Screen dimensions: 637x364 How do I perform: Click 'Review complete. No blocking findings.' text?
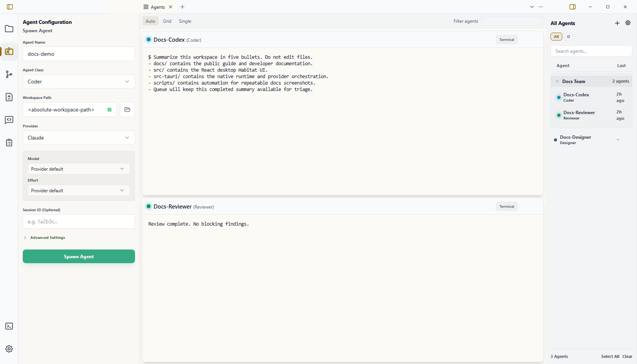199,224
